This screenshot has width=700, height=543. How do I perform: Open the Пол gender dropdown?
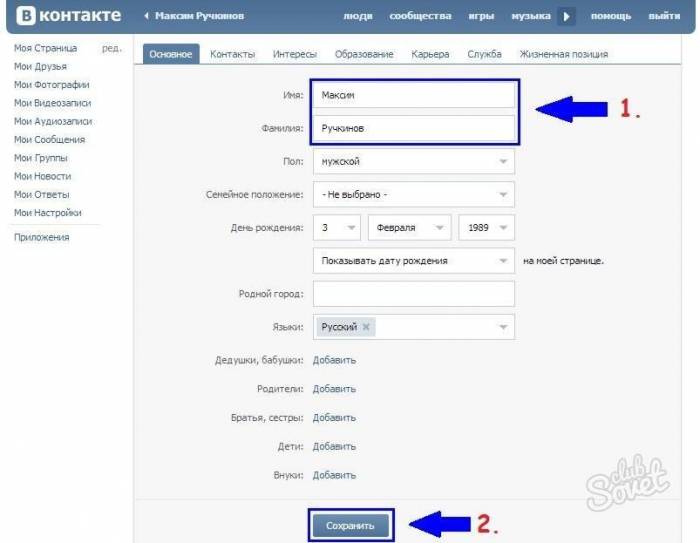(413, 161)
